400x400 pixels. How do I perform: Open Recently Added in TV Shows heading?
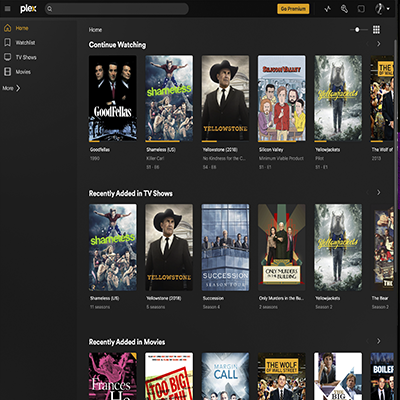click(x=131, y=193)
